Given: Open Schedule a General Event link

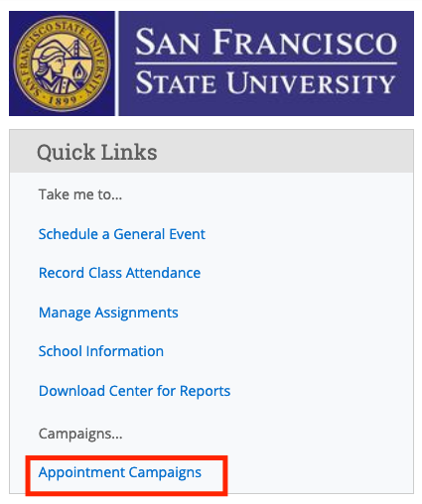Looking at the screenshot, I should 122,234.
